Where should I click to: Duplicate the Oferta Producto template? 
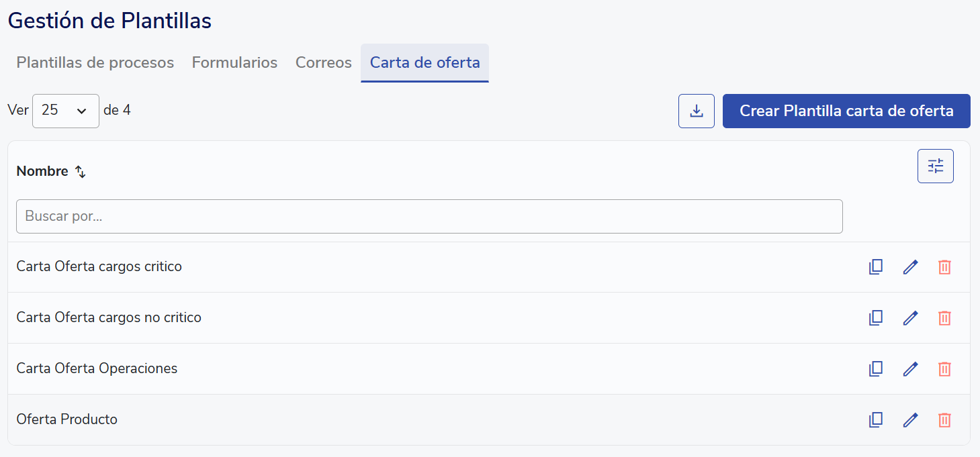coord(875,420)
